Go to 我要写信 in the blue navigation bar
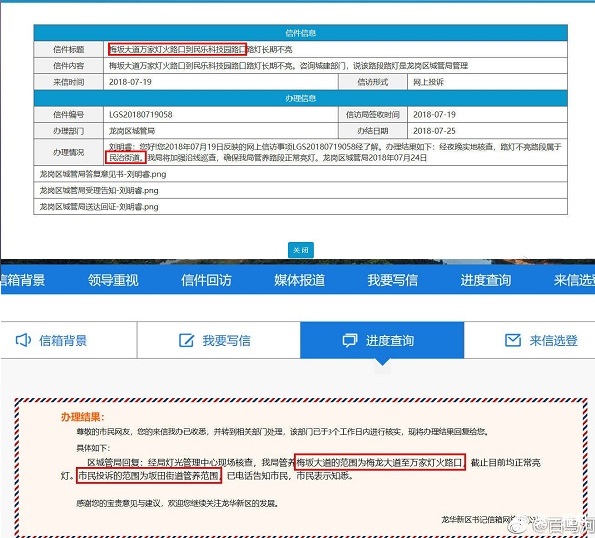 click(x=392, y=280)
